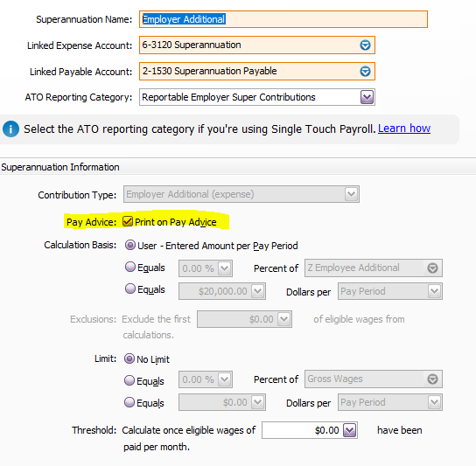This screenshot has width=476, height=466.
Task: Open Gross Wages selector arrow
Action: (x=432, y=379)
